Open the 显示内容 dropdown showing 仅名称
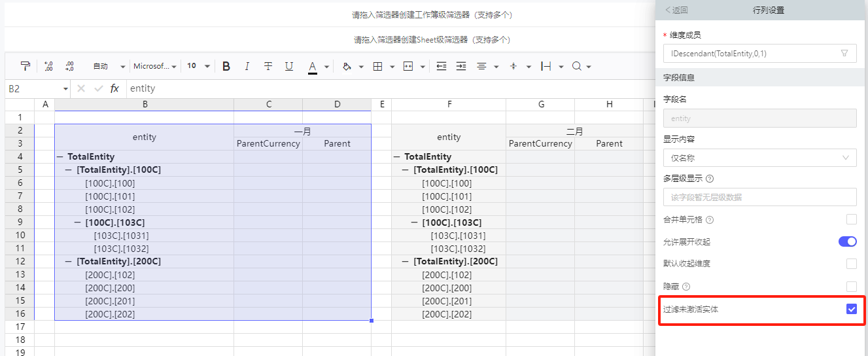 click(759, 158)
